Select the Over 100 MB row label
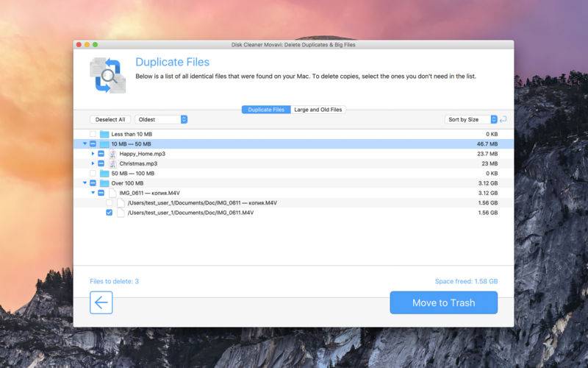The height and width of the screenshot is (368, 588). coord(127,183)
